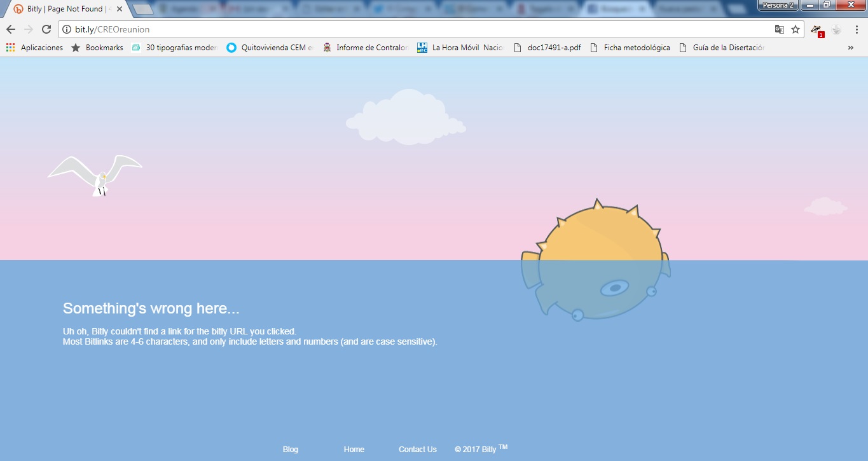
Task: Click the site information icon in address bar
Action: click(66, 29)
